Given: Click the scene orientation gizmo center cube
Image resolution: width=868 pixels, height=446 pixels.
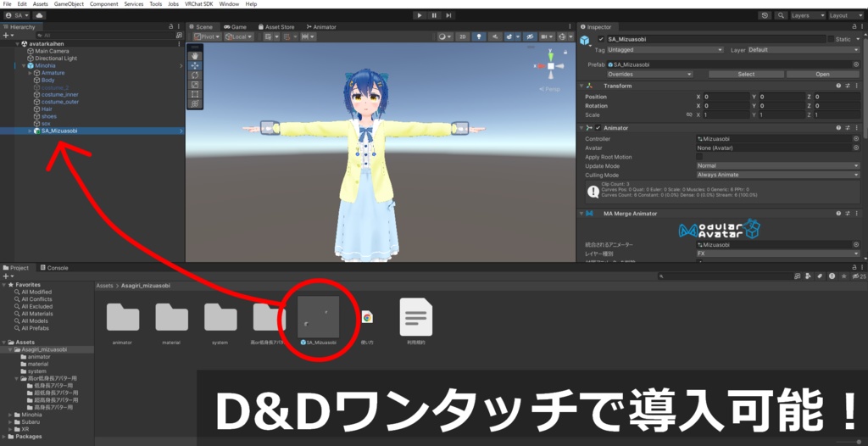Looking at the screenshot, I should tap(551, 66).
